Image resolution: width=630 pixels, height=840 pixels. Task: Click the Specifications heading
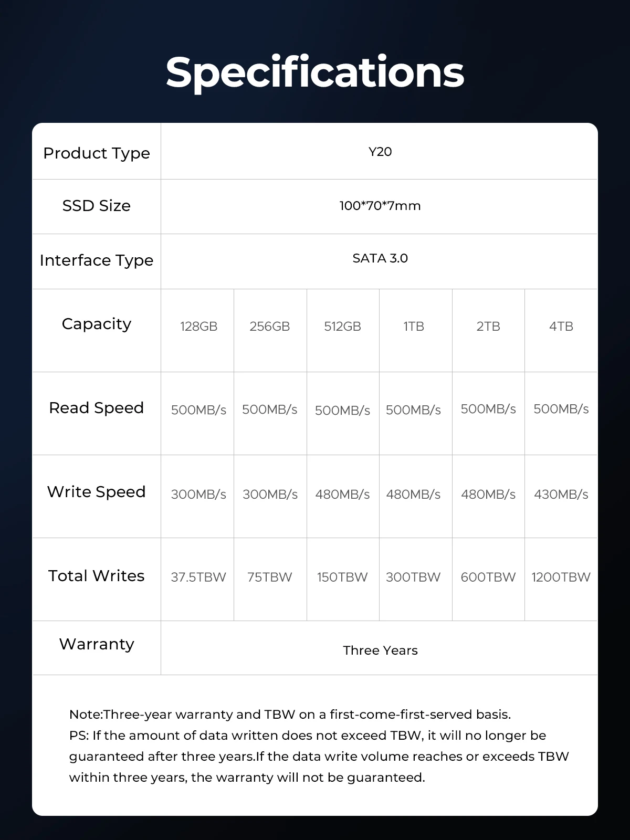click(x=315, y=72)
